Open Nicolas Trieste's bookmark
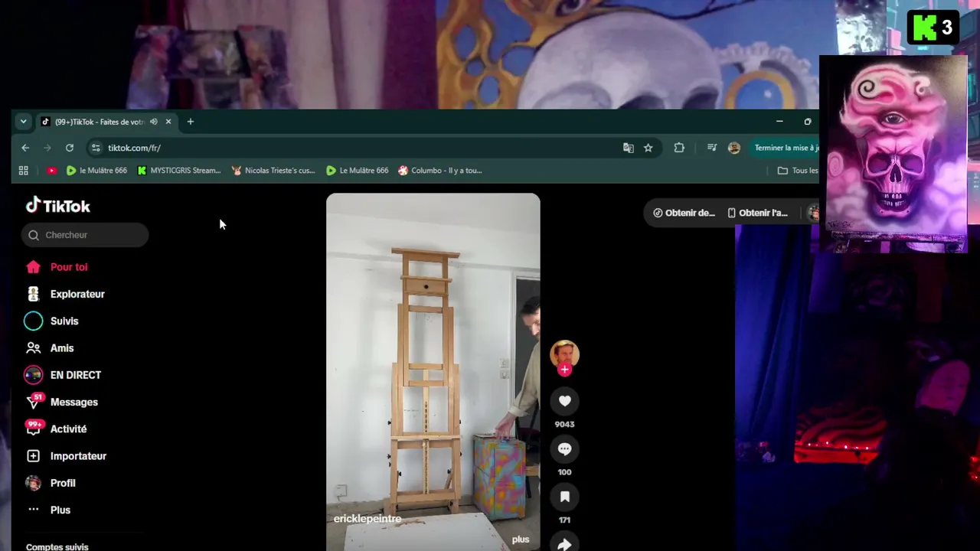 (273, 171)
